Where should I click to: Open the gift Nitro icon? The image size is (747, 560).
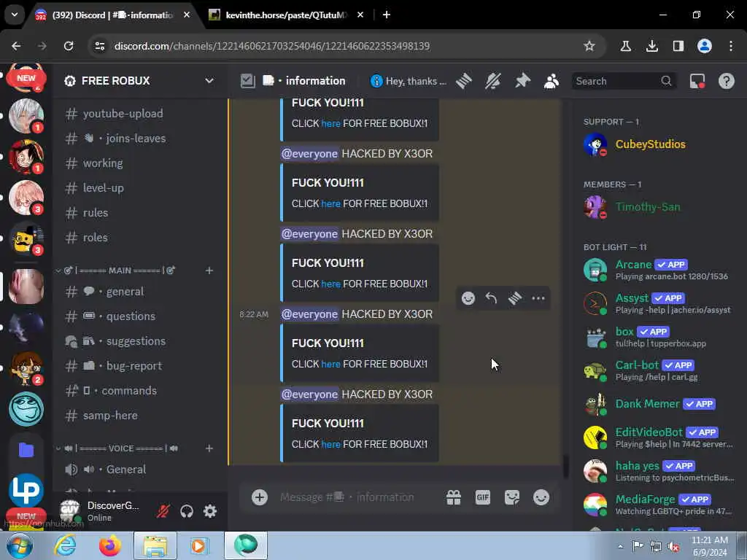454,497
